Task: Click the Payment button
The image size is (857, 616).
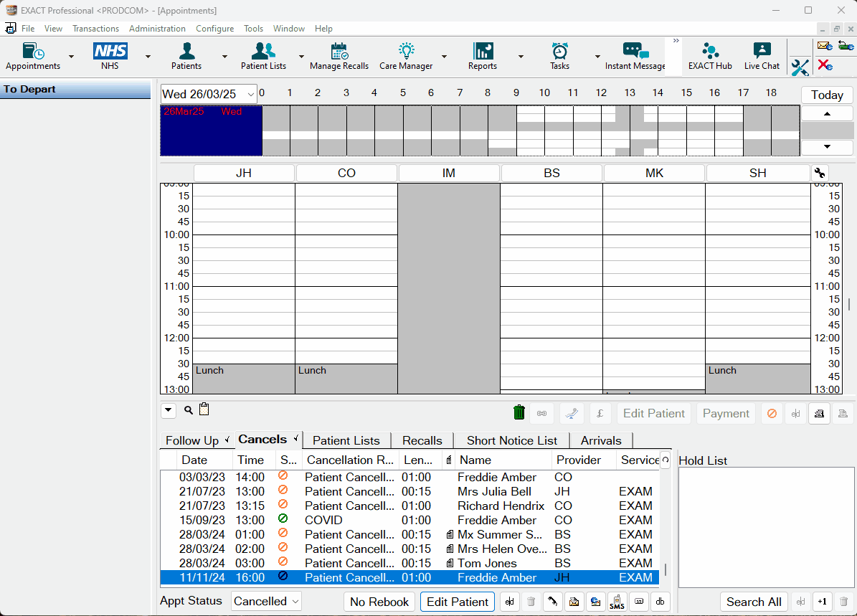Action: 726,413
